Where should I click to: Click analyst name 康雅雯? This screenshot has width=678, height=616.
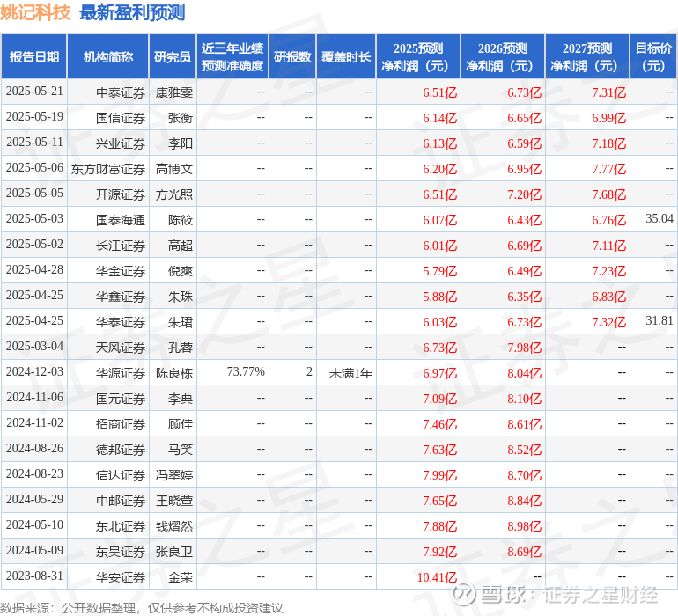tap(173, 92)
